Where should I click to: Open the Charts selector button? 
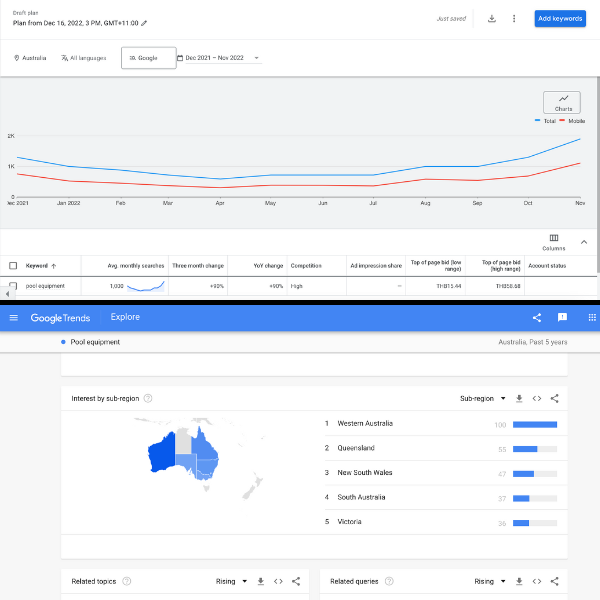pyautogui.click(x=562, y=102)
